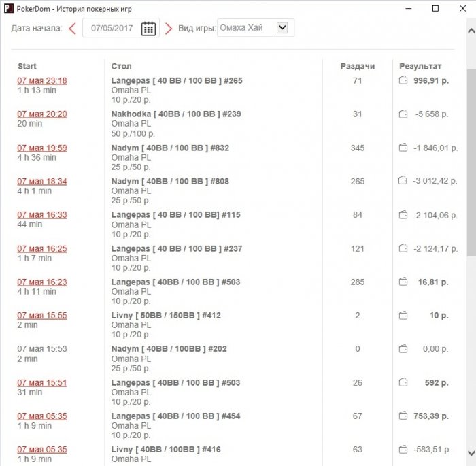Click wallet icon beside 592 р. result
476x466 pixels.
[x=403, y=382]
